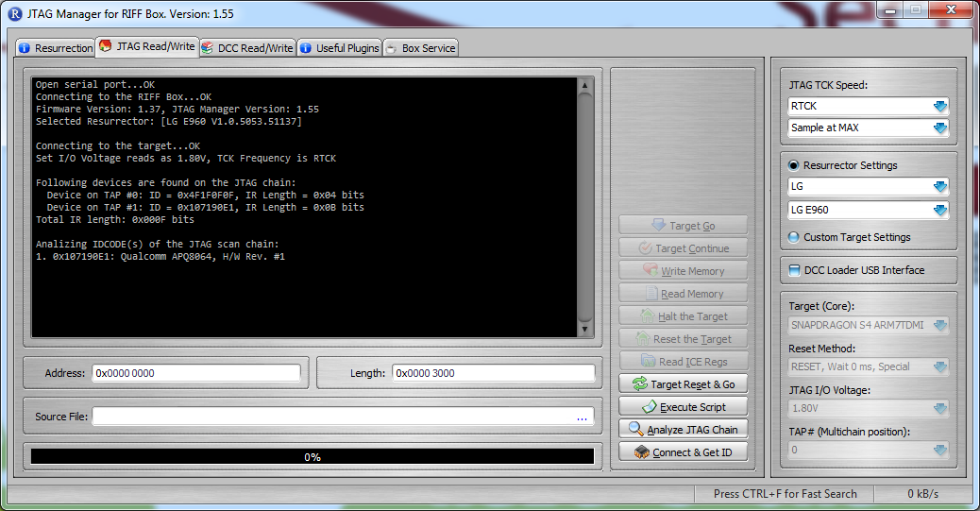Screen dimensions: 980x511
Task: Click the log scrollbar up arrow
Action: tap(585, 85)
